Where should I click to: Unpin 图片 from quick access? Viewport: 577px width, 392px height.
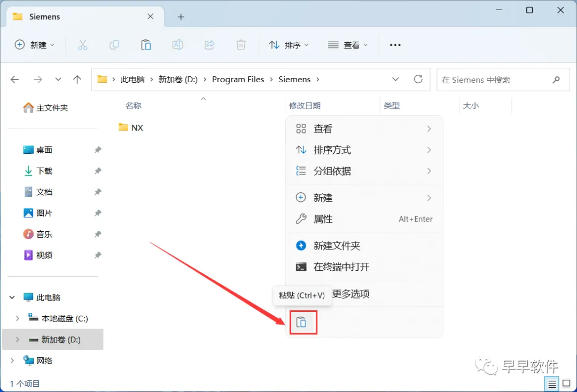pos(98,213)
